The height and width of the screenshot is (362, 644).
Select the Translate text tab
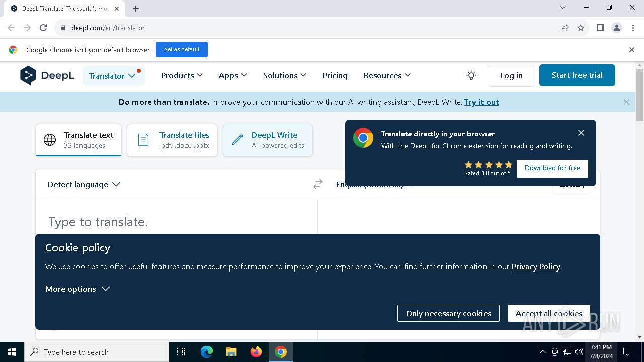point(78,140)
